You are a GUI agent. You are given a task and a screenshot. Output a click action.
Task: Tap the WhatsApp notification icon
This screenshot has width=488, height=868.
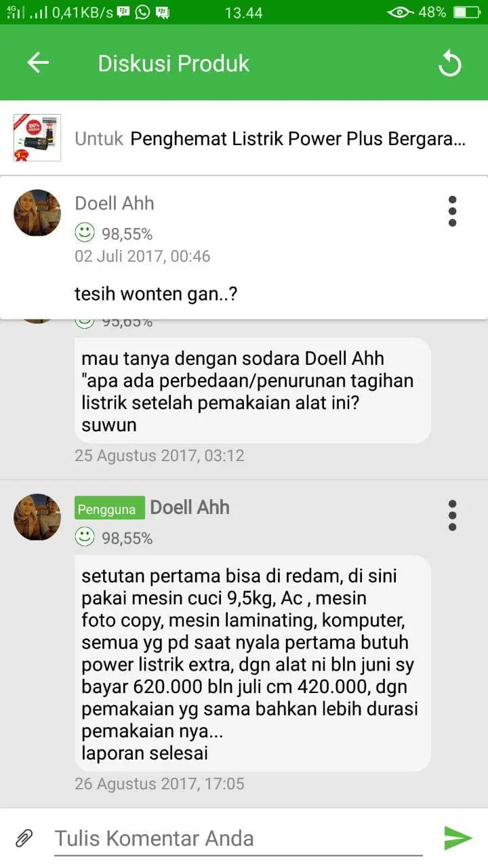coord(142,12)
